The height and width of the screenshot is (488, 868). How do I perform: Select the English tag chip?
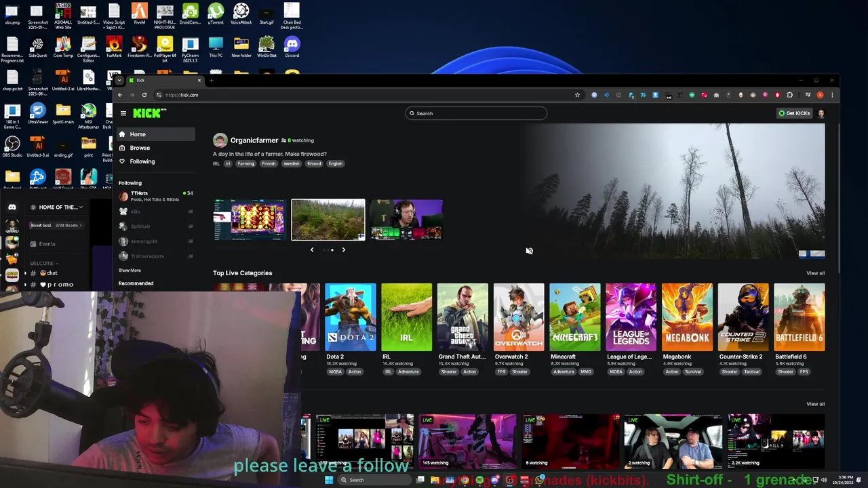click(x=335, y=163)
